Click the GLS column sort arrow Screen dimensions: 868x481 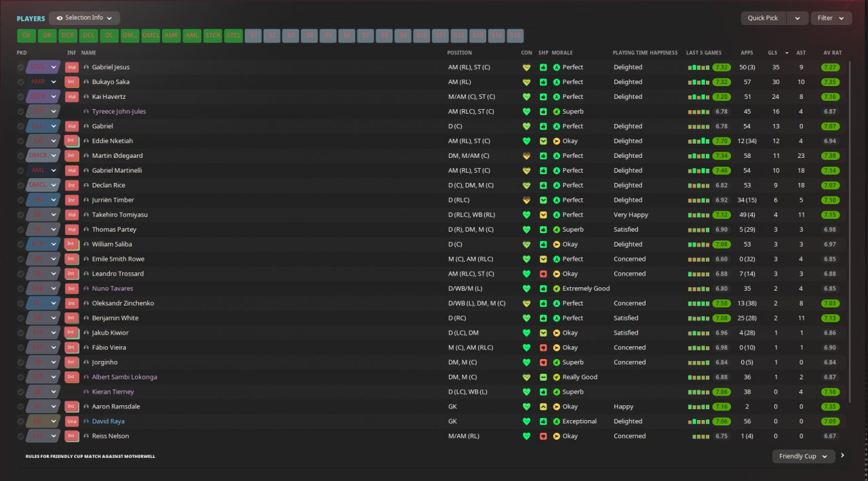click(787, 53)
